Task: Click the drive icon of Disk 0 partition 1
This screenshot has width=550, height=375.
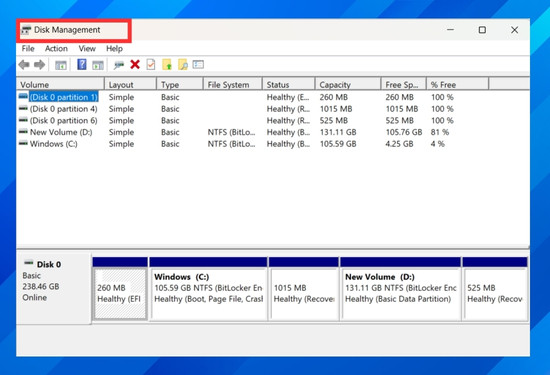Action: click(23, 96)
